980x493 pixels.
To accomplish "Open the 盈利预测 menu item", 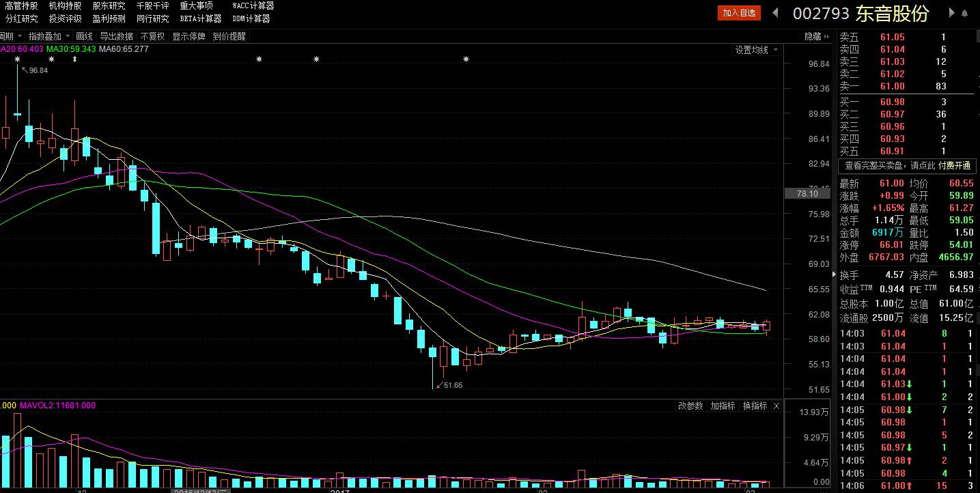I will point(109,18).
